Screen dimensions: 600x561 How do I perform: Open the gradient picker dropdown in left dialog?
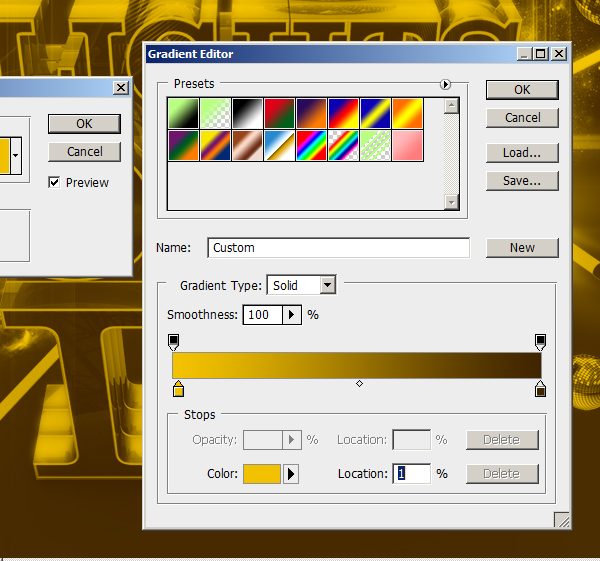[16, 155]
